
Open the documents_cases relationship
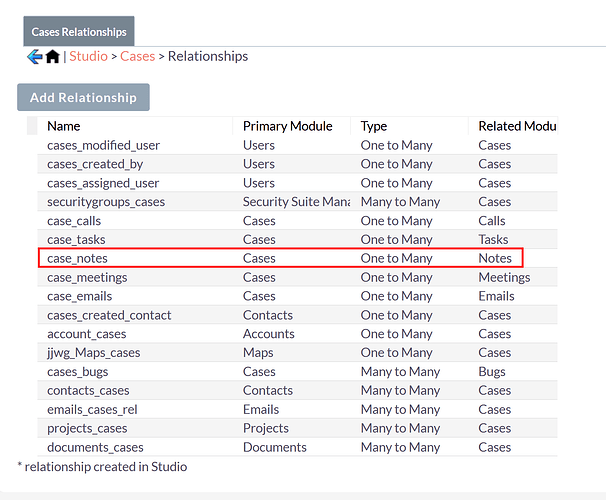pos(95,448)
